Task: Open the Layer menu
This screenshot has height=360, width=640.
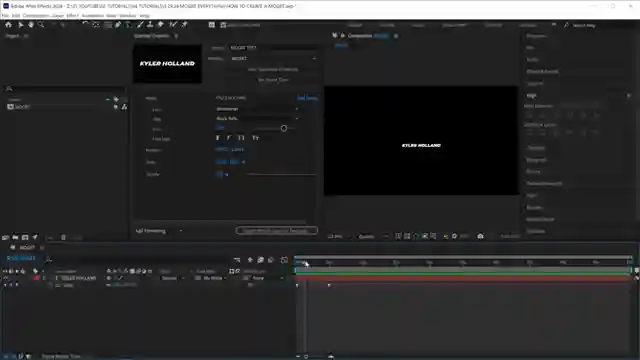Action: point(58,16)
